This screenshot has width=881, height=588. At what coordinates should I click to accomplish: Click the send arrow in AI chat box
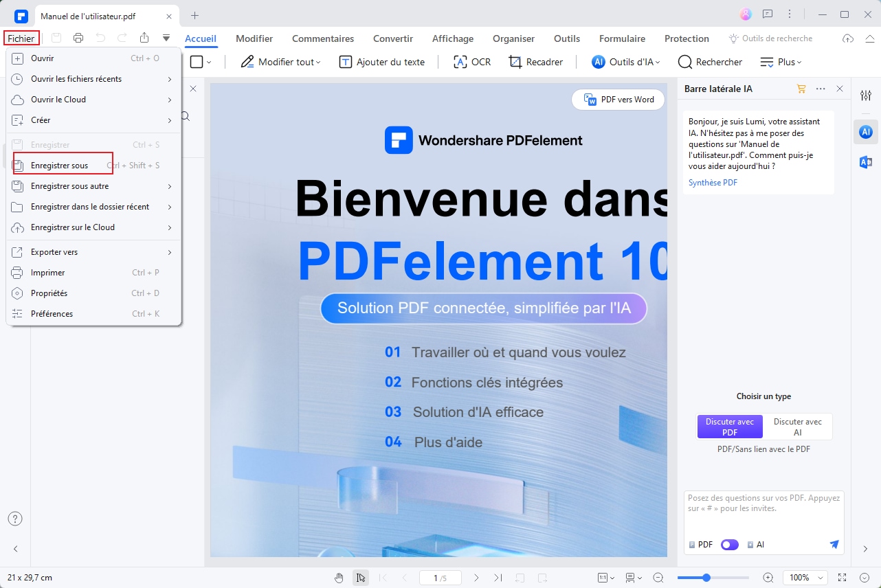coord(834,544)
